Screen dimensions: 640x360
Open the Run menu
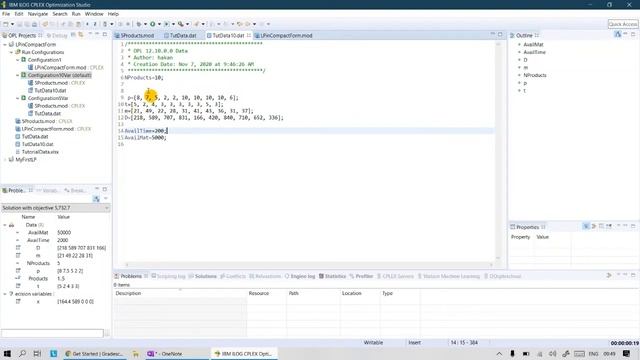pos(76,14)
